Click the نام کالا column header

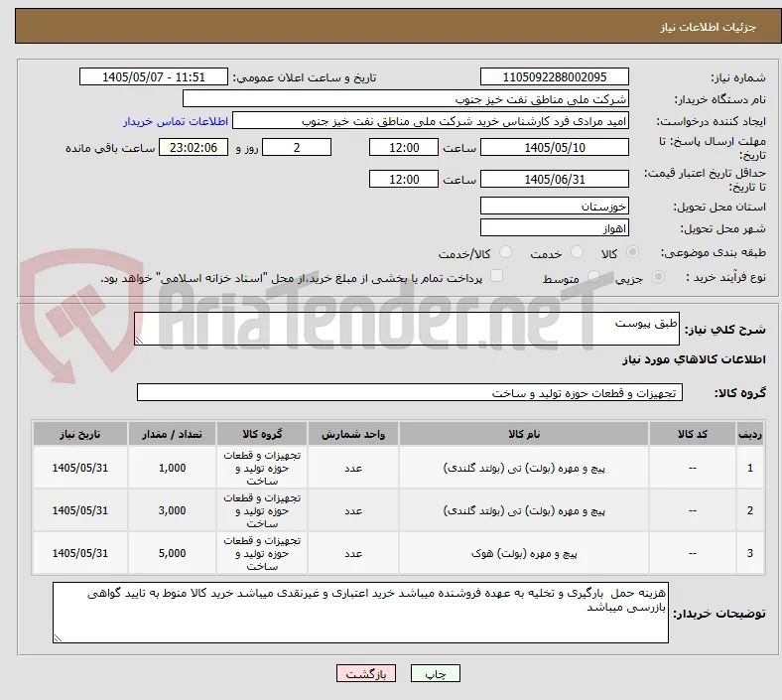point(524,434)
